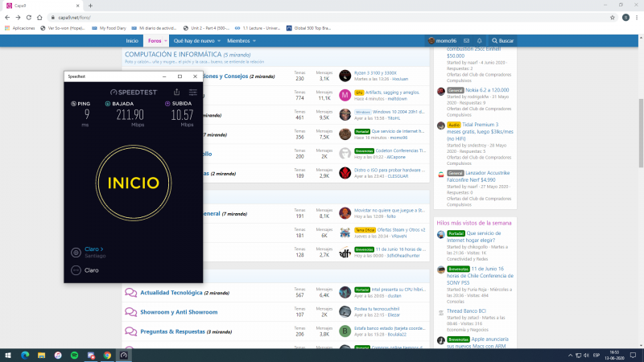Image resolution: width=644 pixels, height=362 pixels.
Task: Click the globe icon beside Claro server
Action: pos(75,252)
